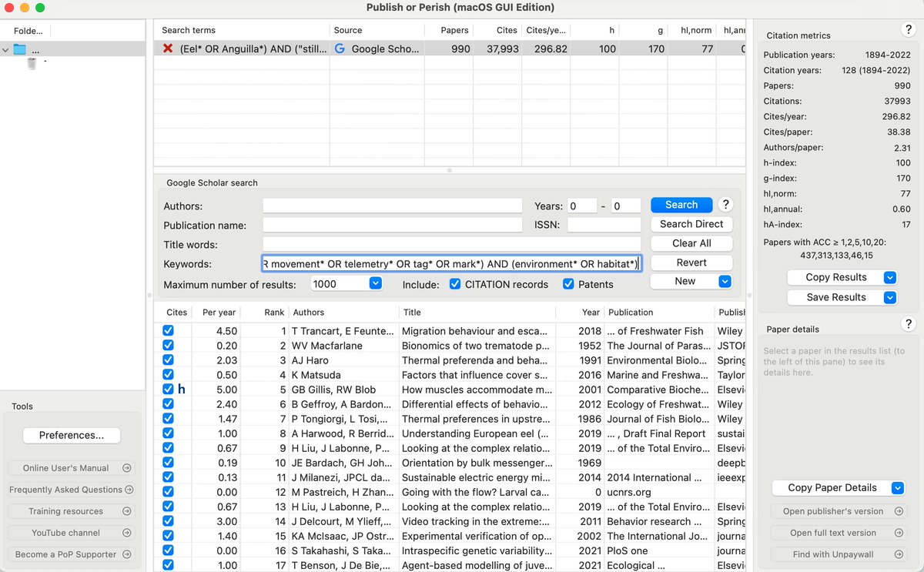Click arrow icon on Online User's Manual
Screen dimensions: 924x572
point(127,468)
